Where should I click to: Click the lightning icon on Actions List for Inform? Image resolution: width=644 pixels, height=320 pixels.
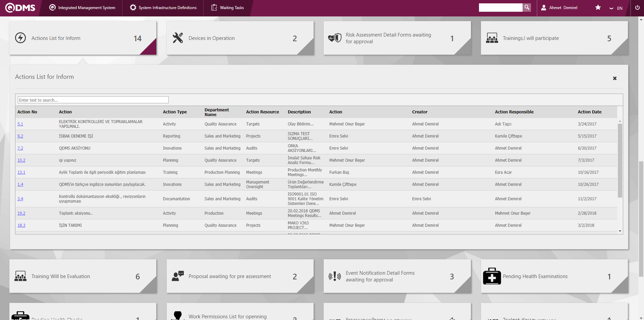20,38
